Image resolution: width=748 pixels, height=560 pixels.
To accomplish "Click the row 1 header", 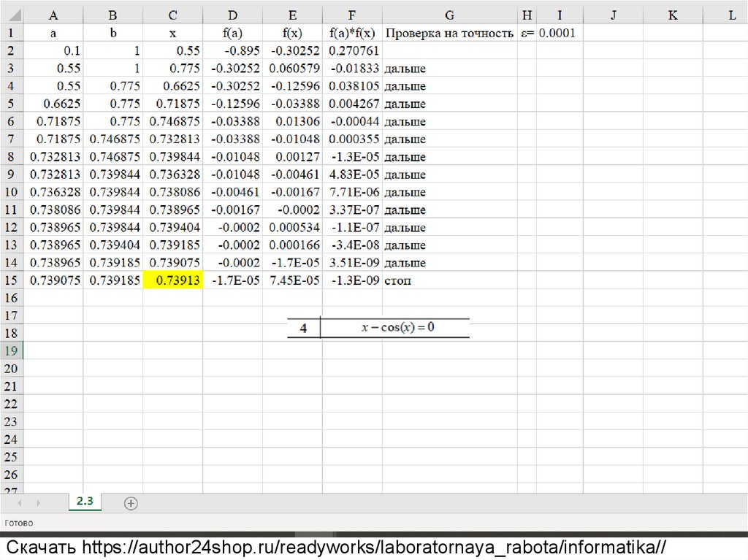I will (x=11, y=33).
